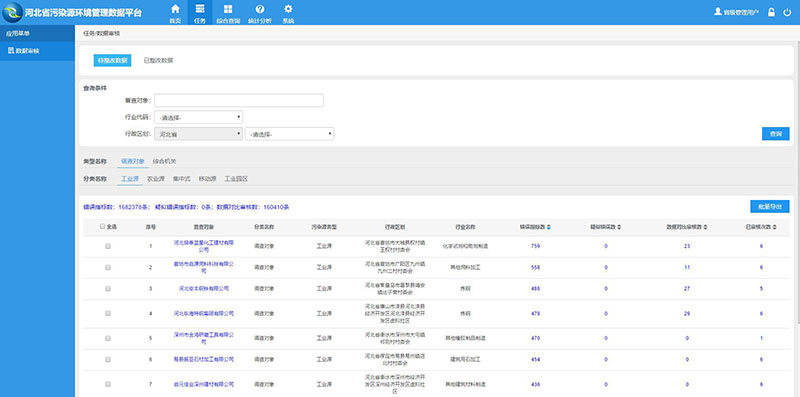Click the platform logo icon

(12, 12)
